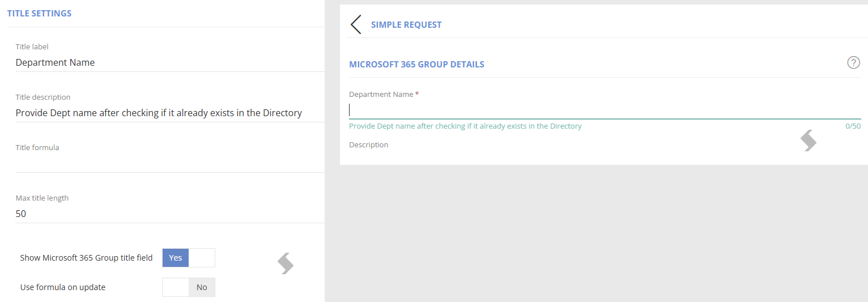868x302 pixels.
Task: Click the Department Name * label in preview
Action: (384, 95)
